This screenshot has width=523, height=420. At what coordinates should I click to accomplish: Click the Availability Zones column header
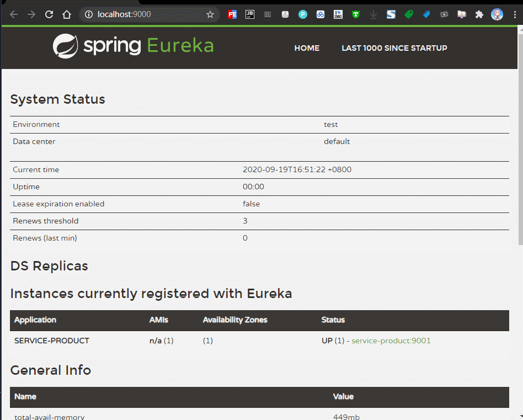pos(235,320)
